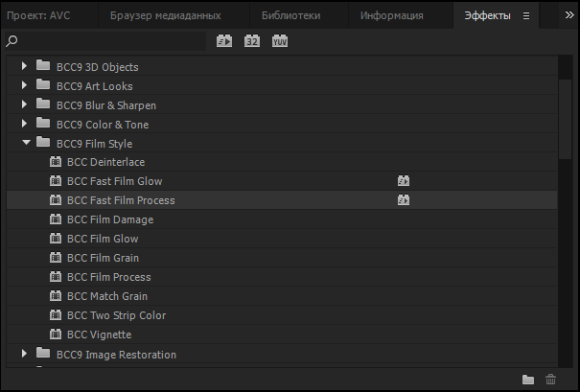Select the BCC Two Strip Color effect name

tap(117, 316)
